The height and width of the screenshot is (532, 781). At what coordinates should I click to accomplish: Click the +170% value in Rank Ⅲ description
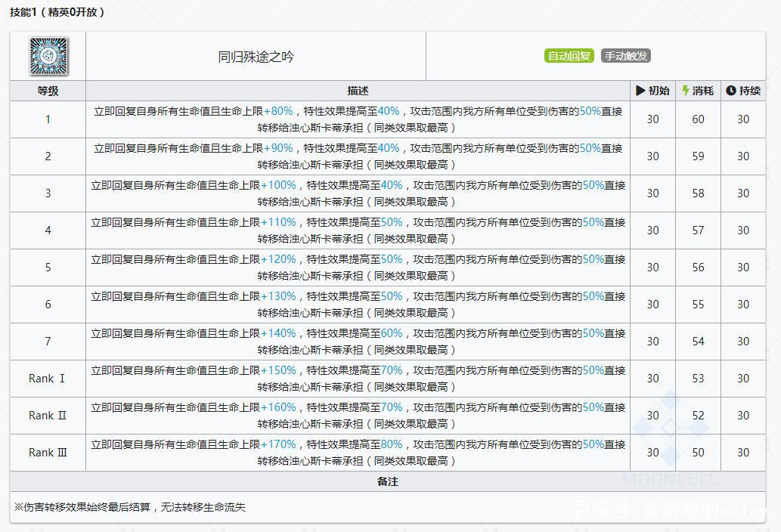278,444
